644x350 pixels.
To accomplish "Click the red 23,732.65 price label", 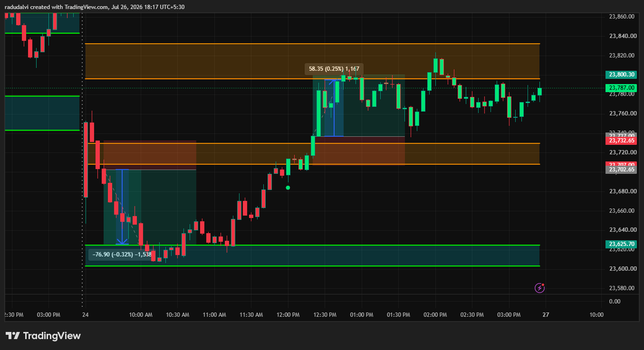I will [621, 140].
